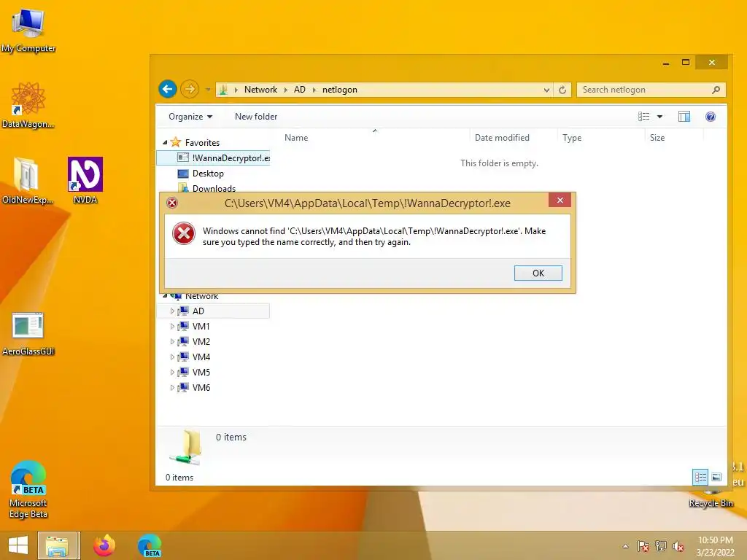Select VM5 in the Network tree

tap(201, 372)
